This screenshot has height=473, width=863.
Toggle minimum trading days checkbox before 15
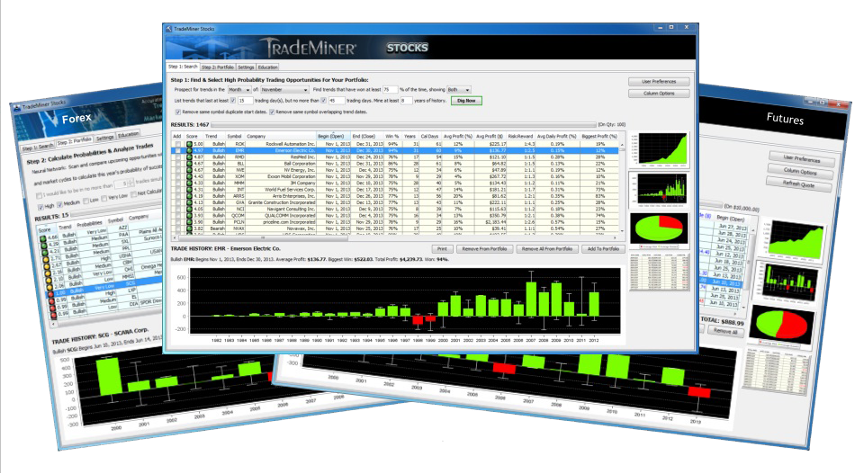click(x=233, y=101)
